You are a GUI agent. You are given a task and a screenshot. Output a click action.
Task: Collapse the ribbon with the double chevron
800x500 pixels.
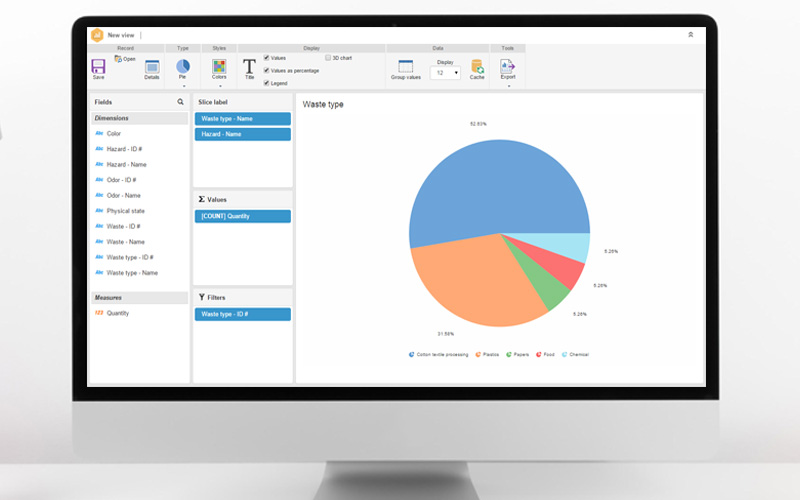690,34
